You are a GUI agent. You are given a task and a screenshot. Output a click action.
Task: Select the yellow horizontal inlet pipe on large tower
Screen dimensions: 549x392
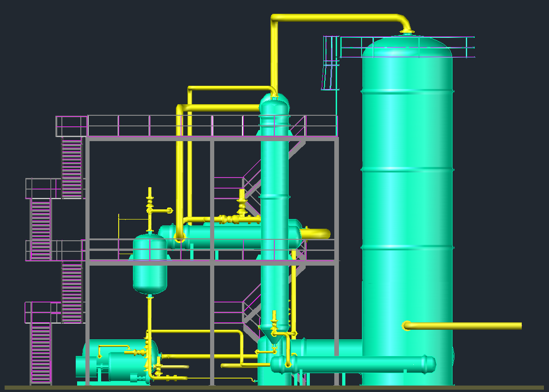(x=461, y=326)
